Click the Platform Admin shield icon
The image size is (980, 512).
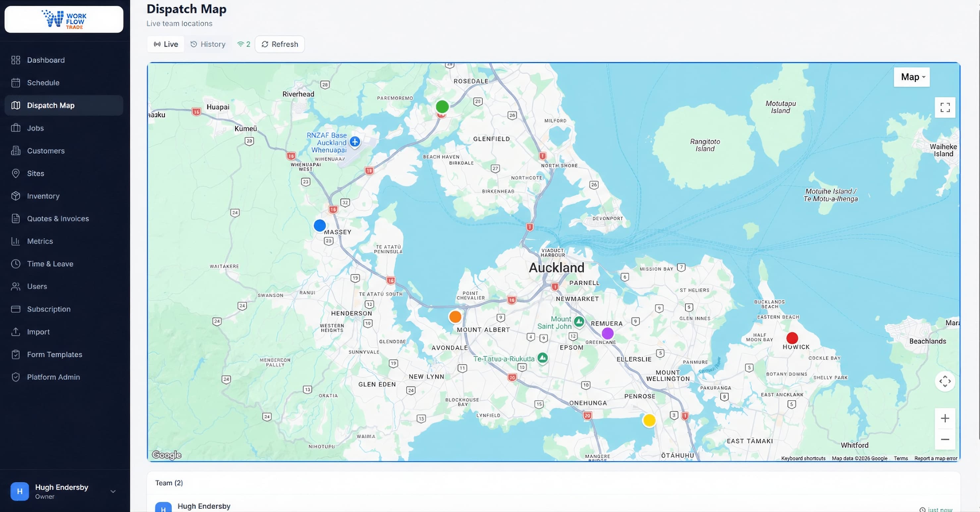(16, 377)
